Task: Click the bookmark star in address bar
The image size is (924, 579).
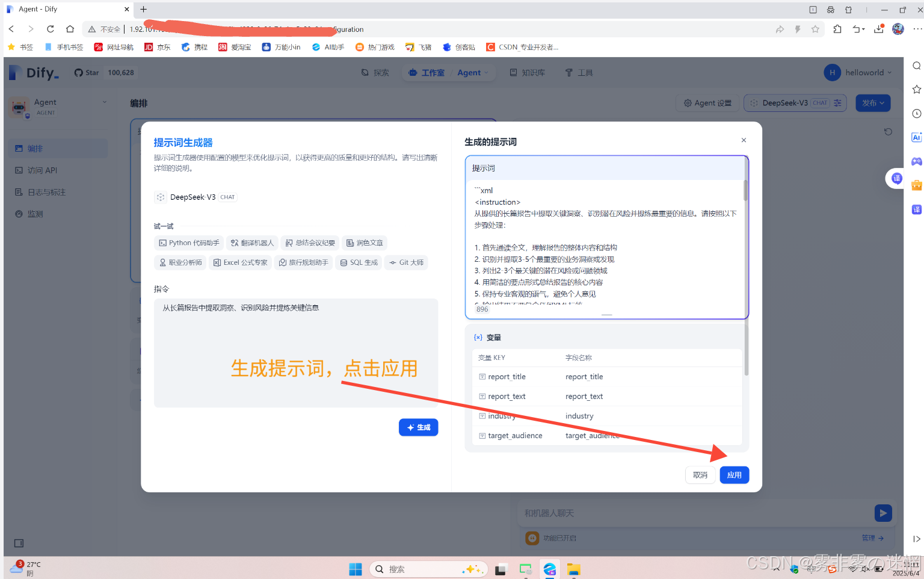Action: click(x=815, y=29)
